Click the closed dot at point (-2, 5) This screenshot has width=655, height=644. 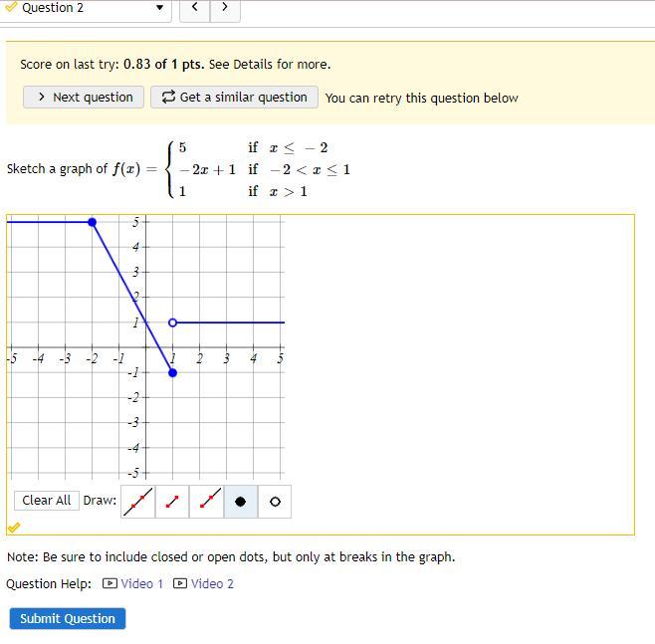[93, 222]
